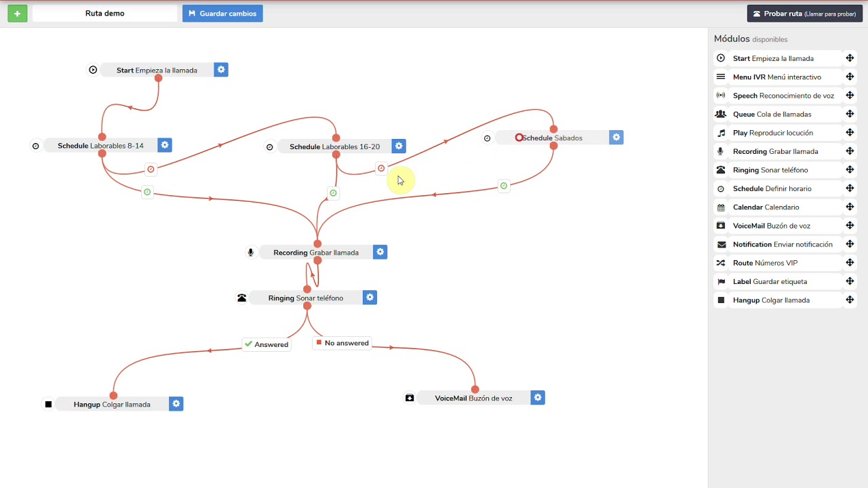Screen dimensions: 868x488
Task: Select the Schedule Laborables 16-20 canvas node
Action: 334,146
